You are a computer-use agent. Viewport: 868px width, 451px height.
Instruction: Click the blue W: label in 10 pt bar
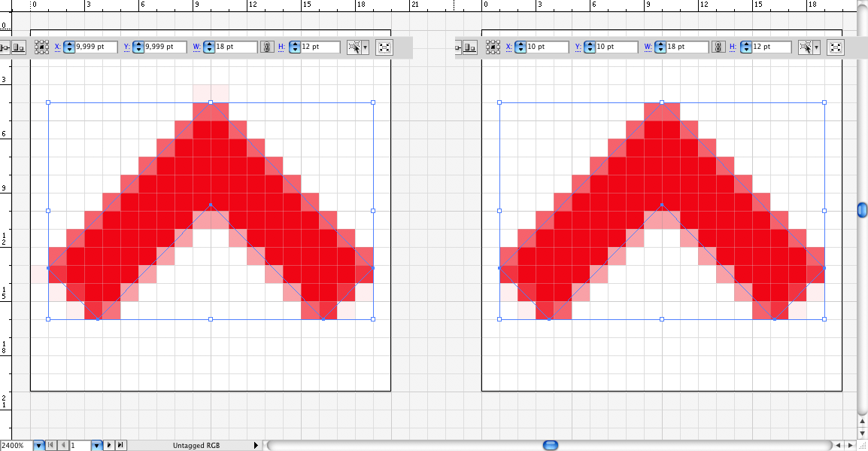click(x=648, y=47)
